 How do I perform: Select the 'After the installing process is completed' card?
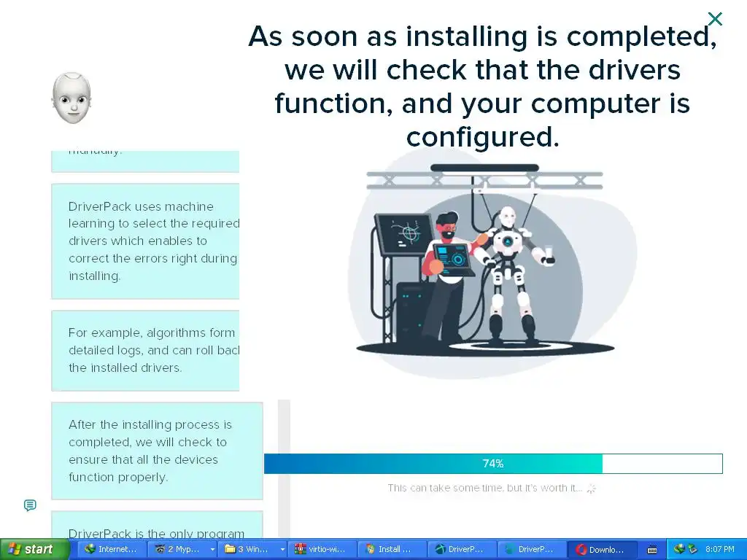pyautogui.click(x=158, y=451)
